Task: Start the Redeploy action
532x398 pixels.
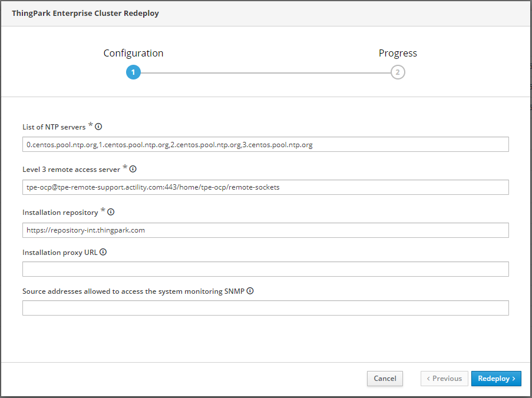Action: pos(496,379)
